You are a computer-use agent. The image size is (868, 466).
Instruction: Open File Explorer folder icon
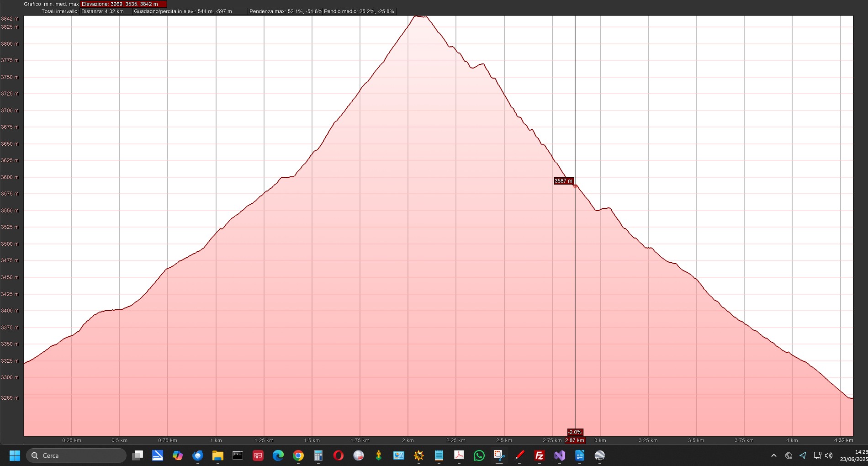click(217, 455)
